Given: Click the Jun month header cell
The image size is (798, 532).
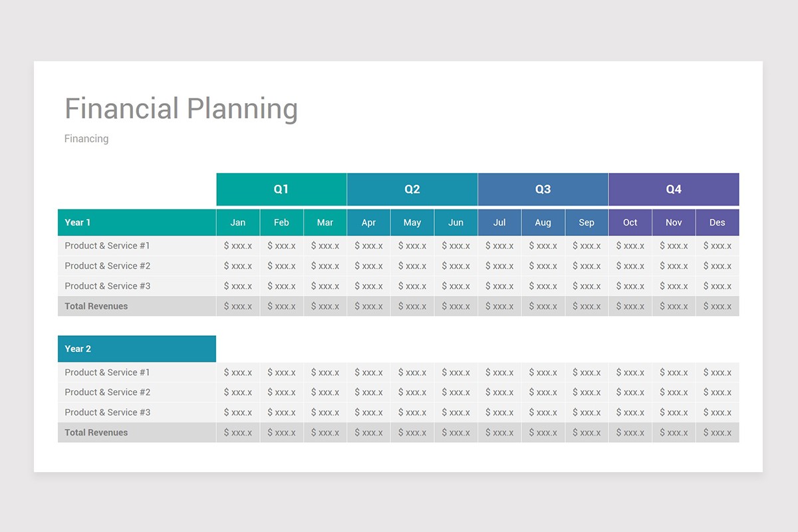Looking at the screenshot, I should pos(456,223).
